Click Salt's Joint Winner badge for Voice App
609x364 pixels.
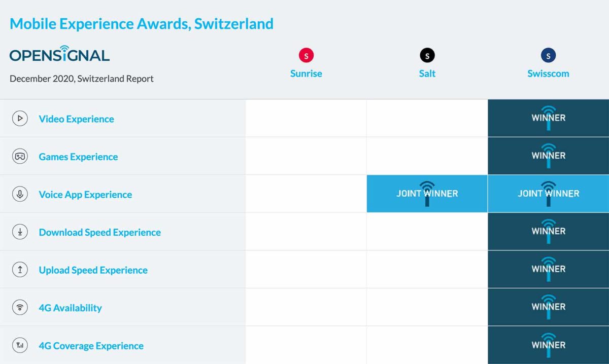[x=427, y=194]
